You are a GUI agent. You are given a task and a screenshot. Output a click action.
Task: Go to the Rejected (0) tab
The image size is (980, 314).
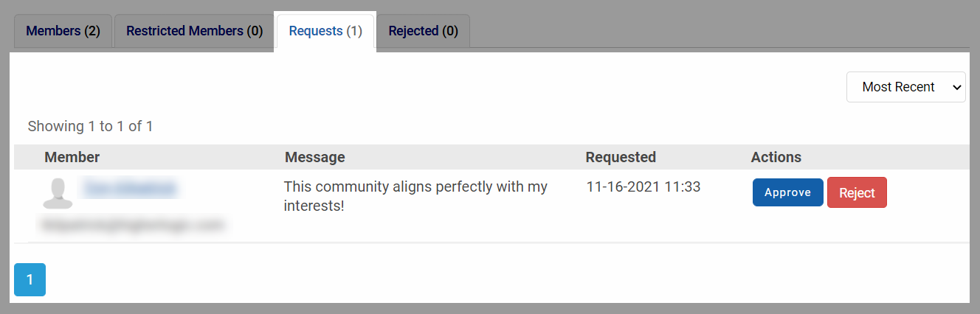pos(423,31)
